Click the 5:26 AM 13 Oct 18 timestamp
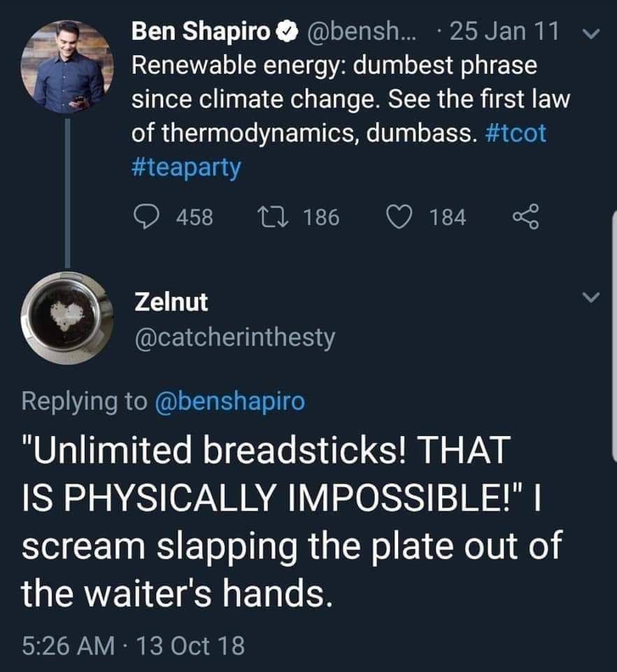This screenshot has height=672, width=617. point(133,644)
